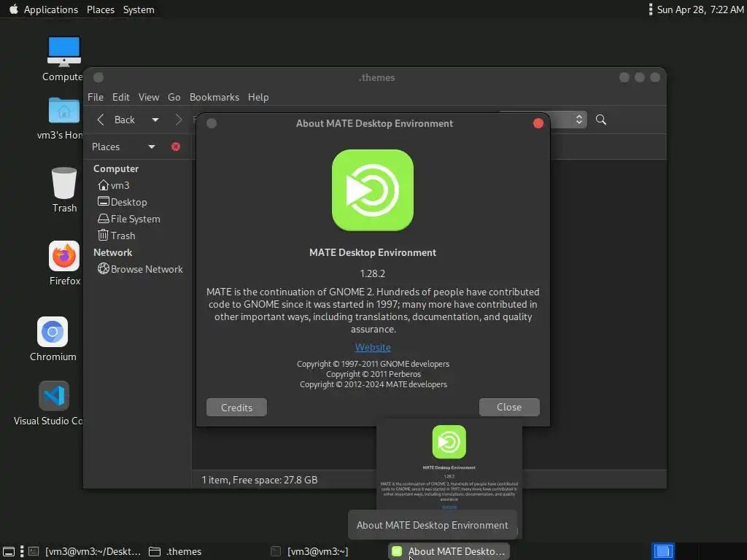Screen dimensions: 747x560
Task: Open the zoom/view spinner in file manager
Action: coord(578,119)
